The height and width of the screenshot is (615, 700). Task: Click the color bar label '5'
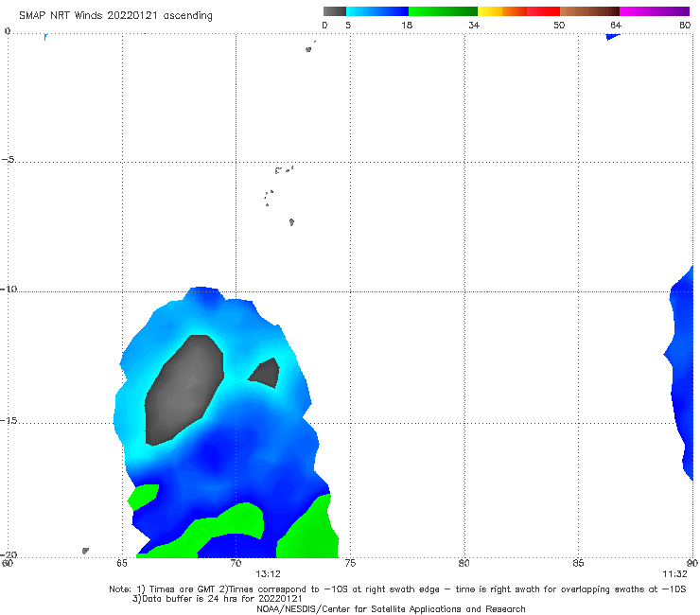[x=348, y=25]
